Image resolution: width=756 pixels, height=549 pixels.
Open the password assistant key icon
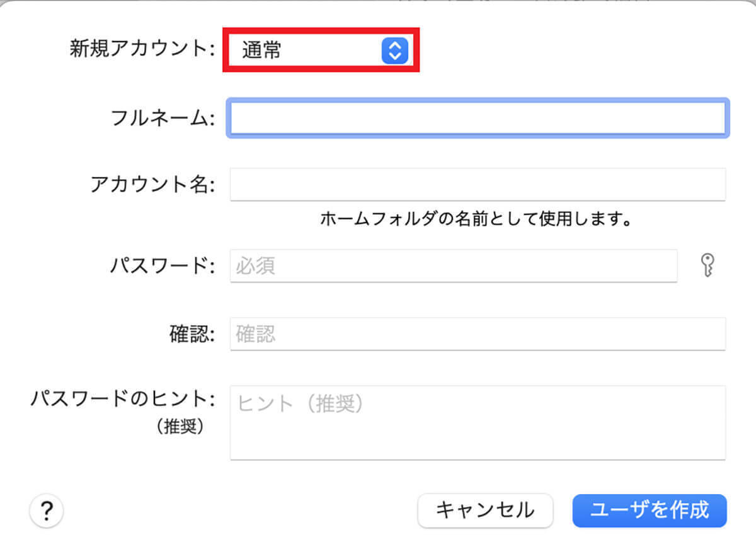709,266
